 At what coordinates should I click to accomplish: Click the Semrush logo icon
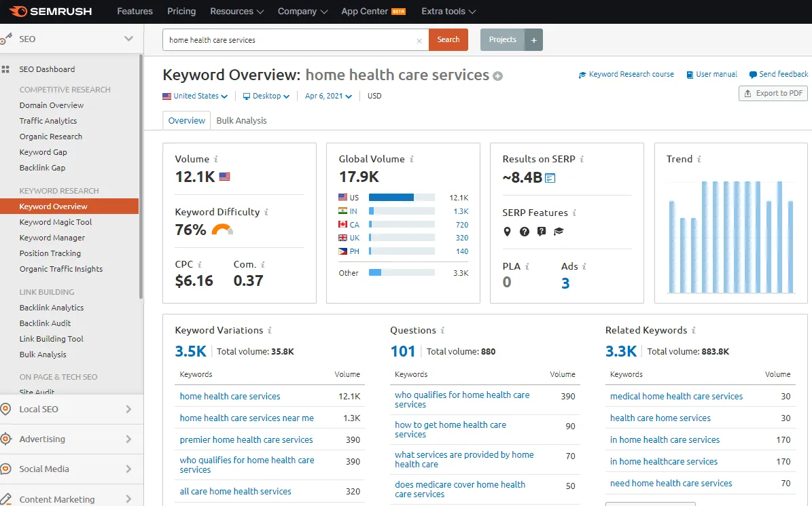19,12
